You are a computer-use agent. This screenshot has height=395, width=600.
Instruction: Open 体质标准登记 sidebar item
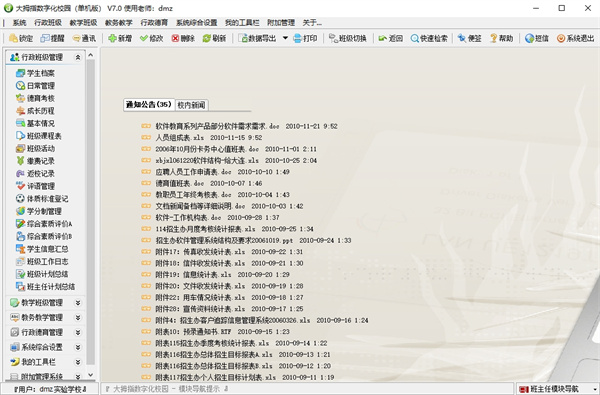point(42,199)
